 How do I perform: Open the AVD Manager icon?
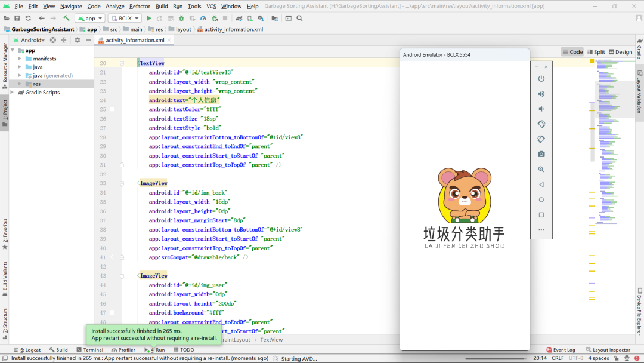point(250,18)
